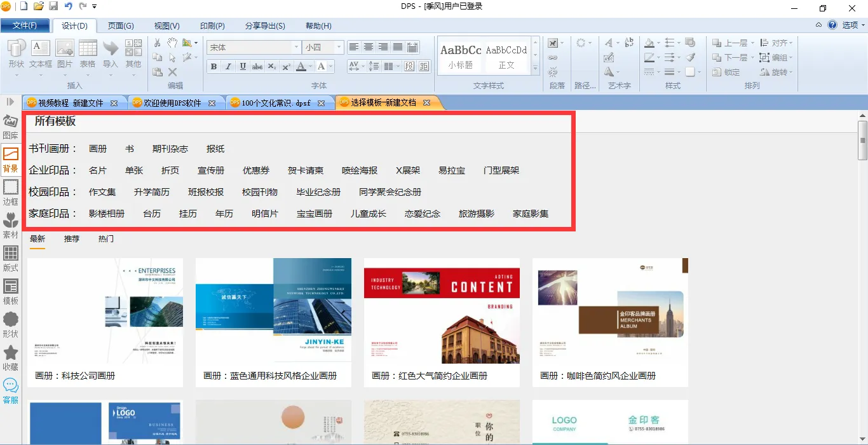
Task: Open the 页面(G) ribbon tab
Action: pyautogui.click(x=120, y=26)
